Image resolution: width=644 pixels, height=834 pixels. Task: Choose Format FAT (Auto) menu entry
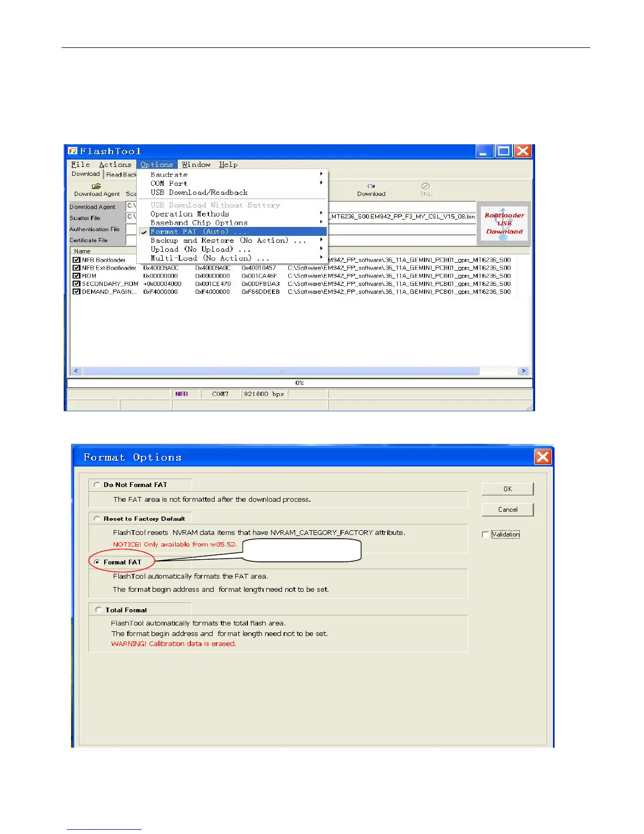232,232
